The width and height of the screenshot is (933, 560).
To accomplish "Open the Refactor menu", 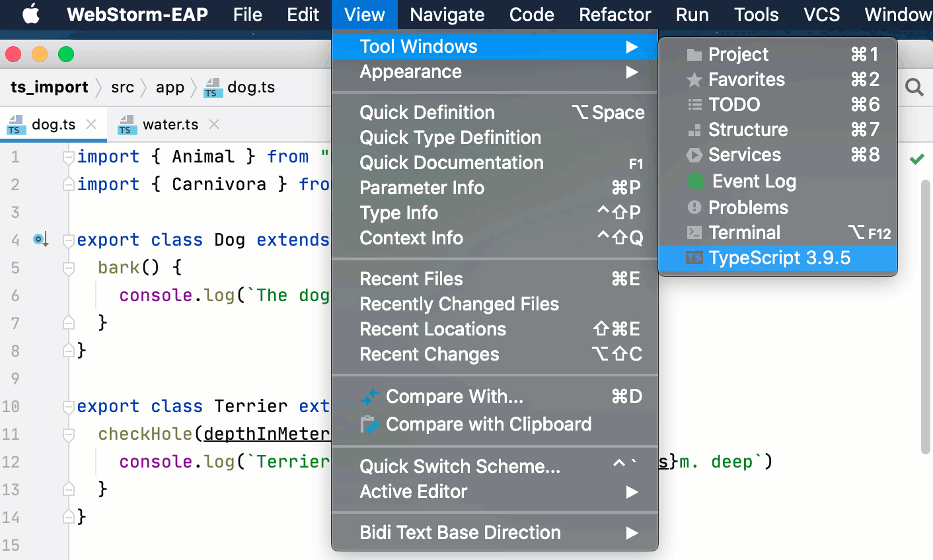I will (x=615, y=15).
